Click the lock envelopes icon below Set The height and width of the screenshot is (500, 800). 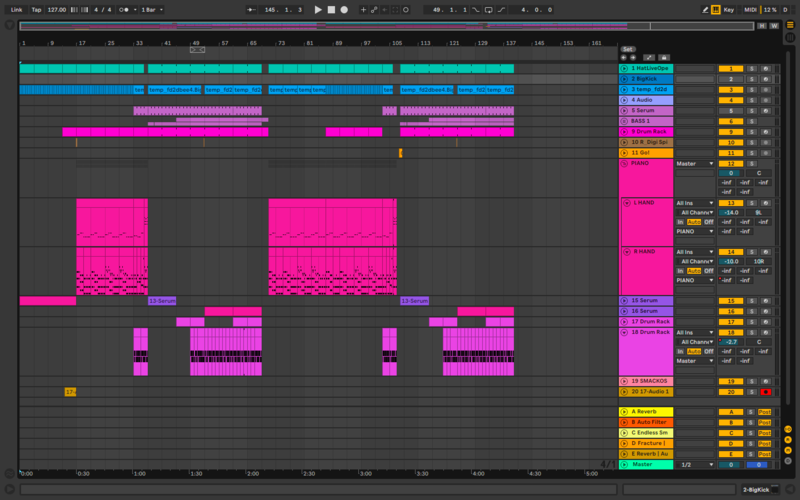[x=663, y=58]
